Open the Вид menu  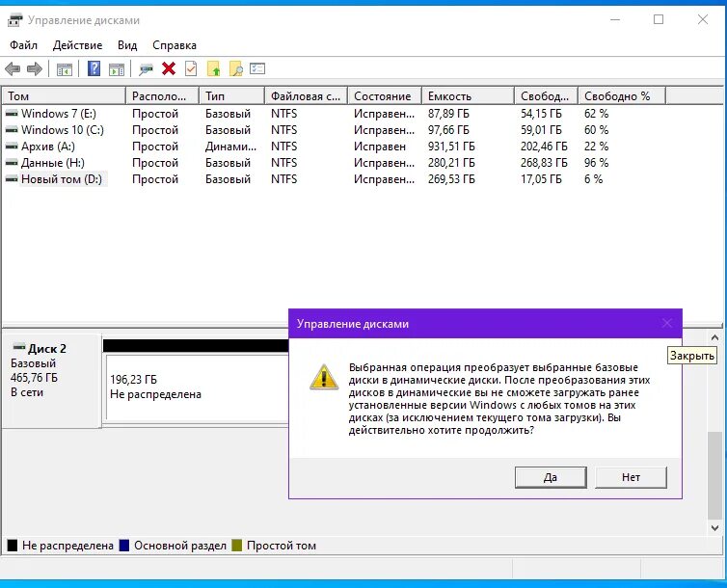pyautogui.click(x=127, y=45)
